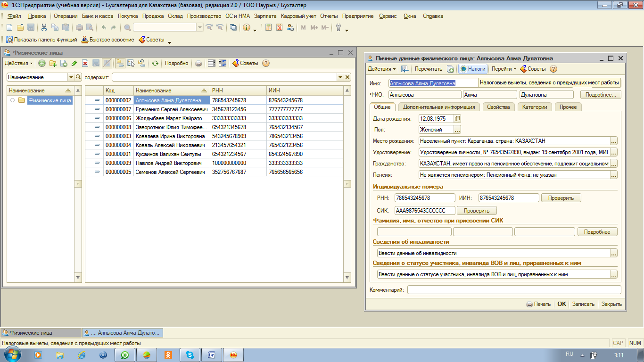
Task: Click the Windows Start button
Action: (x=13, y=354)
